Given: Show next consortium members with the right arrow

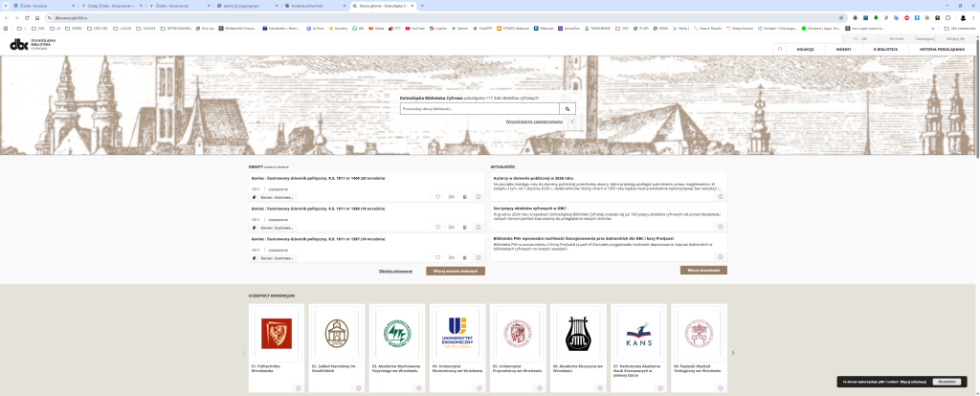Looking at the screenshot, I should tap(732, 353).
